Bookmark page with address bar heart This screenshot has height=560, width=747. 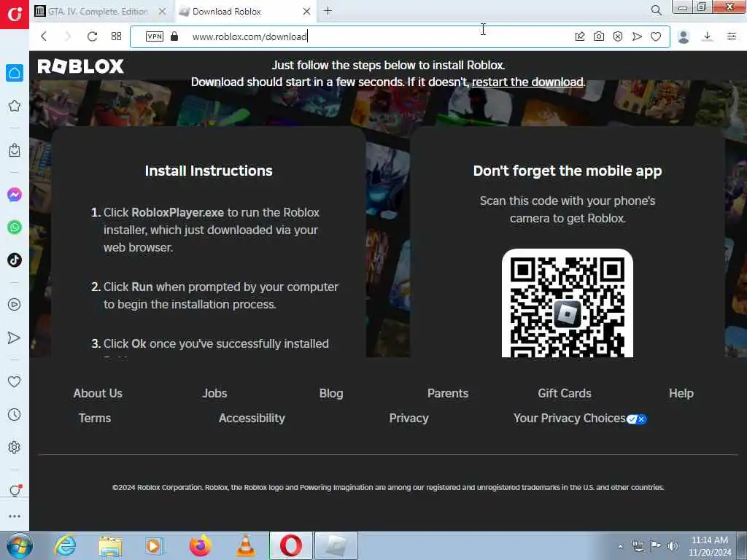(656, 36)
